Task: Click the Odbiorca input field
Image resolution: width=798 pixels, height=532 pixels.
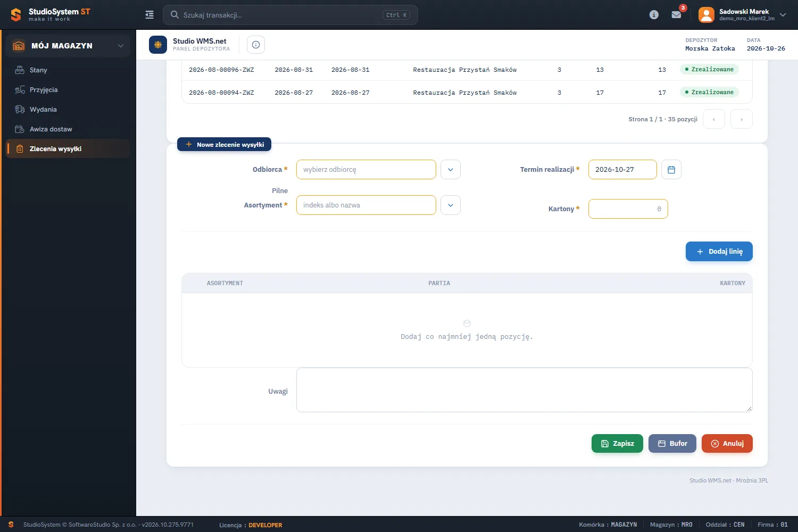Action: tap(366, 170)
